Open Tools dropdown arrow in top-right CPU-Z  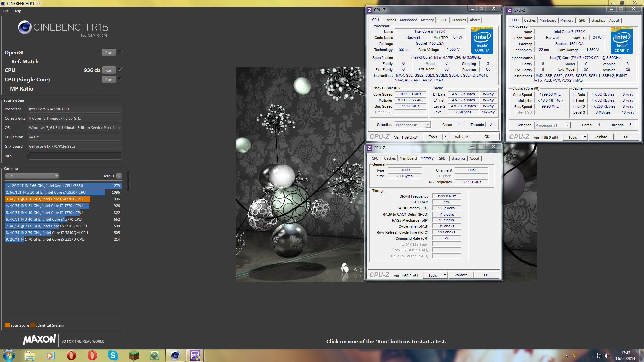585,137
